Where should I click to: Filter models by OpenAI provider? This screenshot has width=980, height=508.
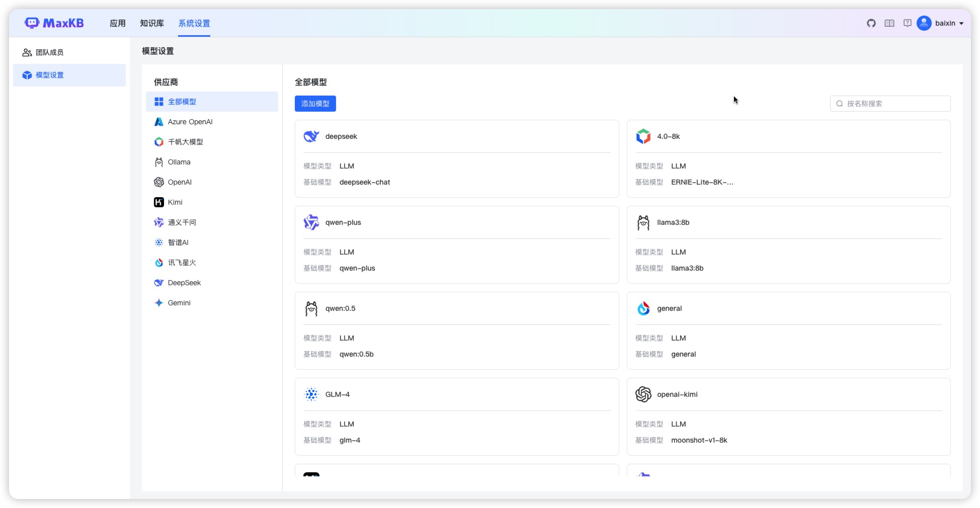(x=212, y=182)
